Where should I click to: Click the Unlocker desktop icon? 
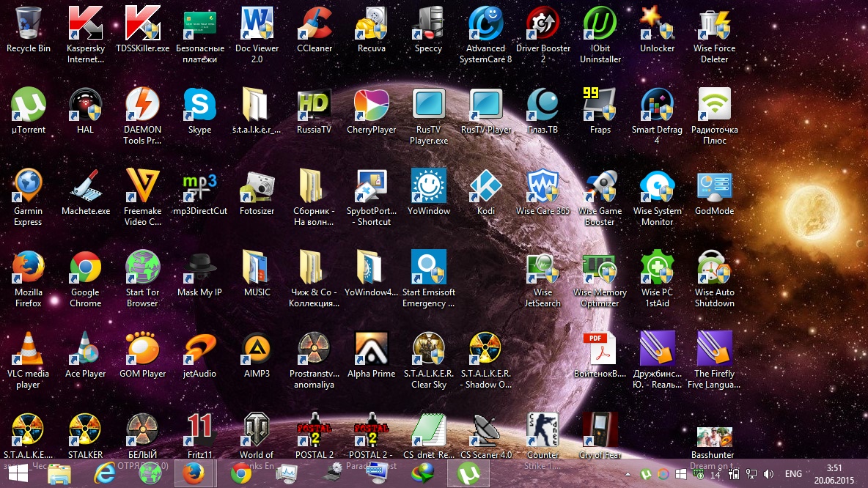point(657,23)
